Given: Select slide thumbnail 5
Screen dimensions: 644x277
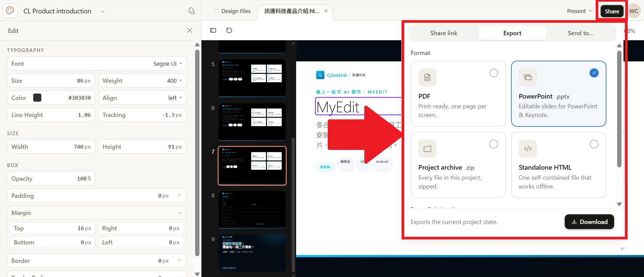Looking at the screenshot, I should click(252, 78).
